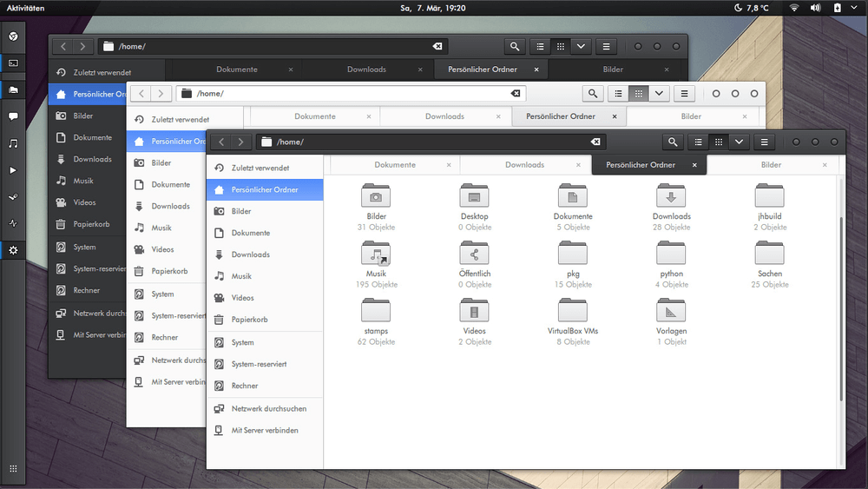Open the Desktop folder icon
This screenshot has width=868, height=489.
[x=475, y=196]
